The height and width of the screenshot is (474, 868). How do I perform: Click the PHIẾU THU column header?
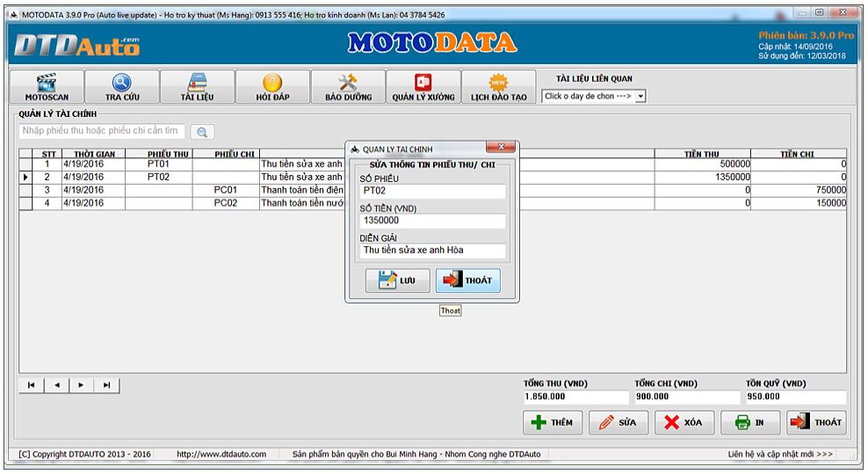pos(159,154)
